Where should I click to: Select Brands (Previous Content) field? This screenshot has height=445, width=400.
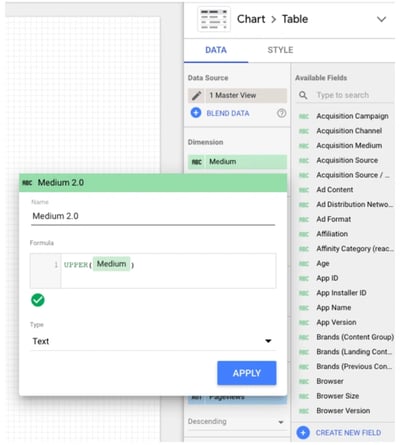coord(354,366)
